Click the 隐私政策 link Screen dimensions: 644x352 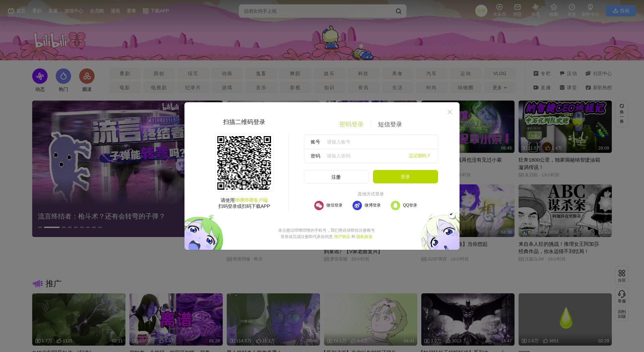[364, 237]
